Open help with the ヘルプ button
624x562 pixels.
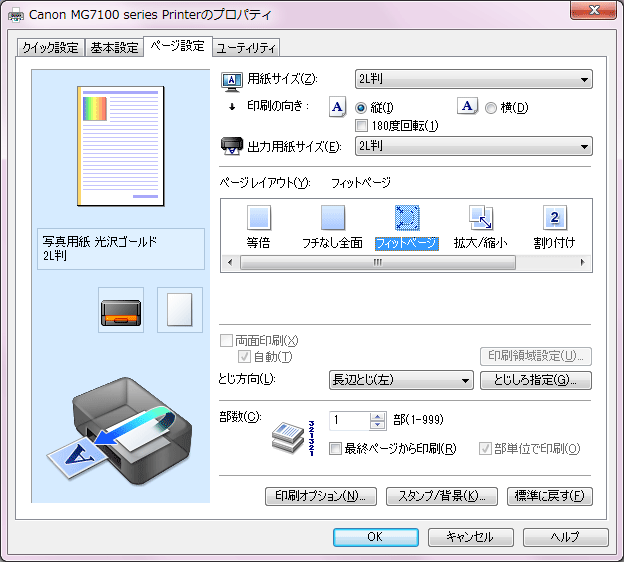coord(566,537)
